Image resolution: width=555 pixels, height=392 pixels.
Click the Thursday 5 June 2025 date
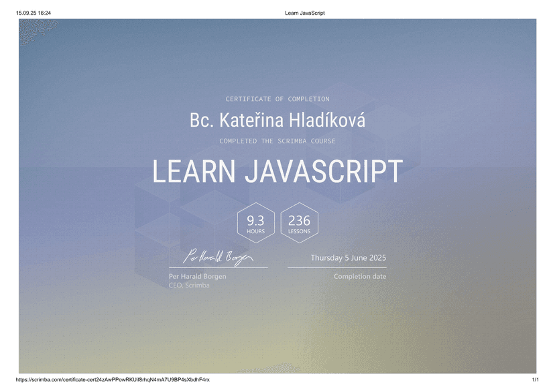[x=349, y=257]
